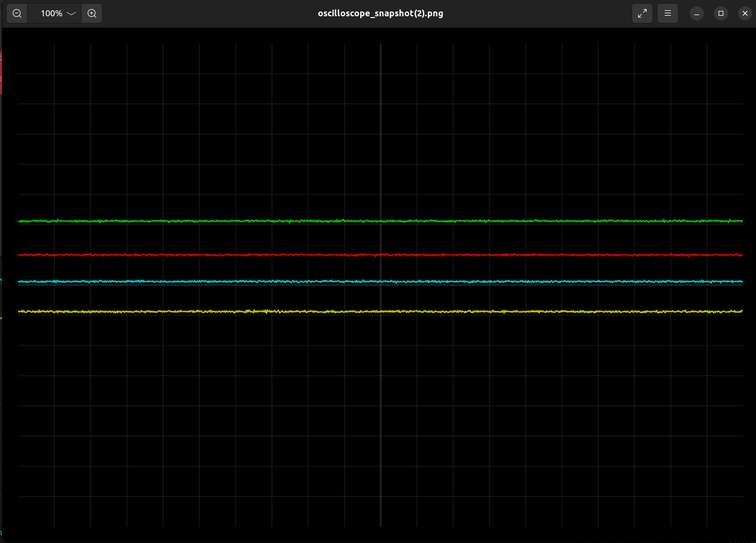Open the hamburger menu in the header bar
The image size is (756, 543).
click(x=667, y=13)
